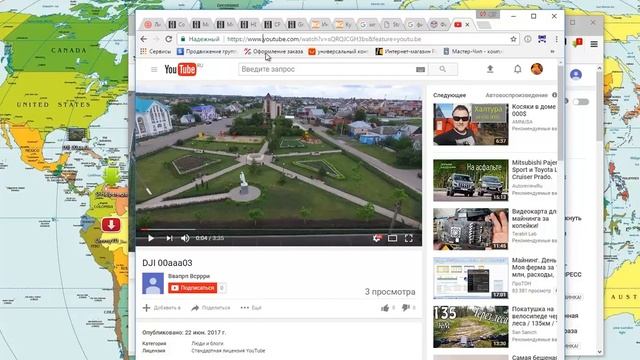Click the autoplay info icon
This screenshot has height=360, width=640.
(554, 95)
